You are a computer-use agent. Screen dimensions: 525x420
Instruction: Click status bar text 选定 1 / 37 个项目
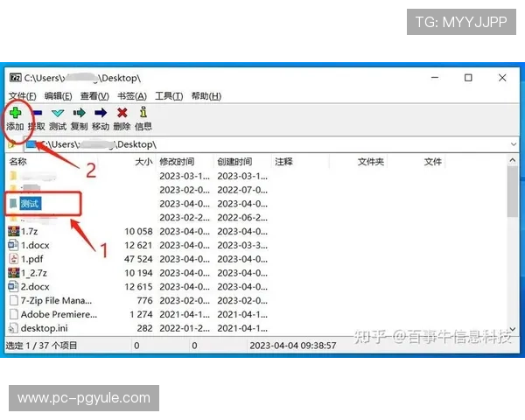[41, 346]
